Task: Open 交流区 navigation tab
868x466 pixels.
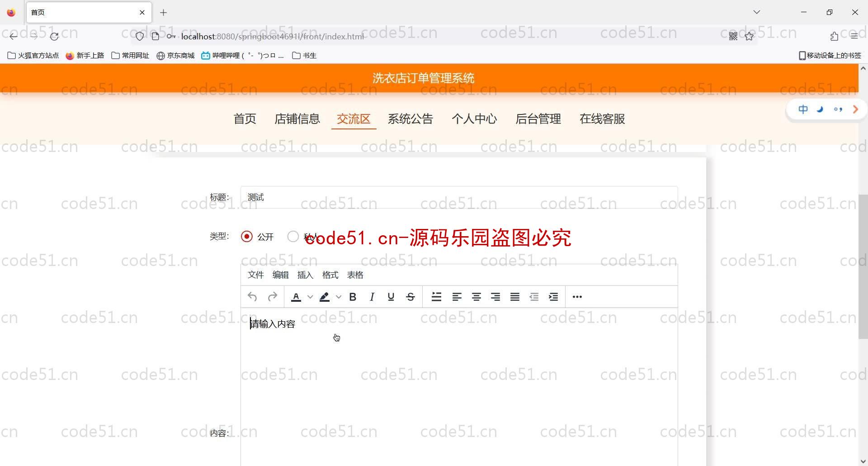Action: tap(354, 119)
